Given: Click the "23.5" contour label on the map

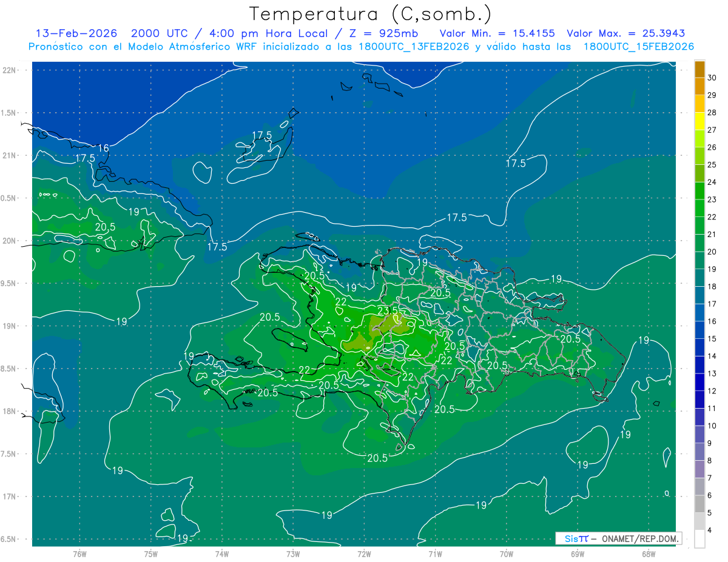Looking at the screenshot, I should pyautogui.click(x=388, y=310).
